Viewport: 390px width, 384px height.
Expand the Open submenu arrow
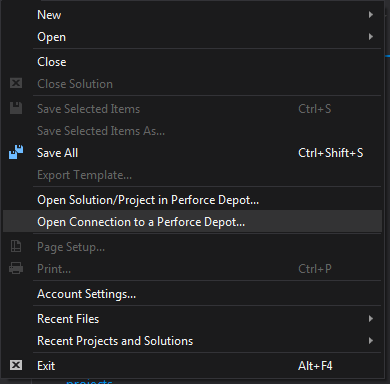(371, 37)
